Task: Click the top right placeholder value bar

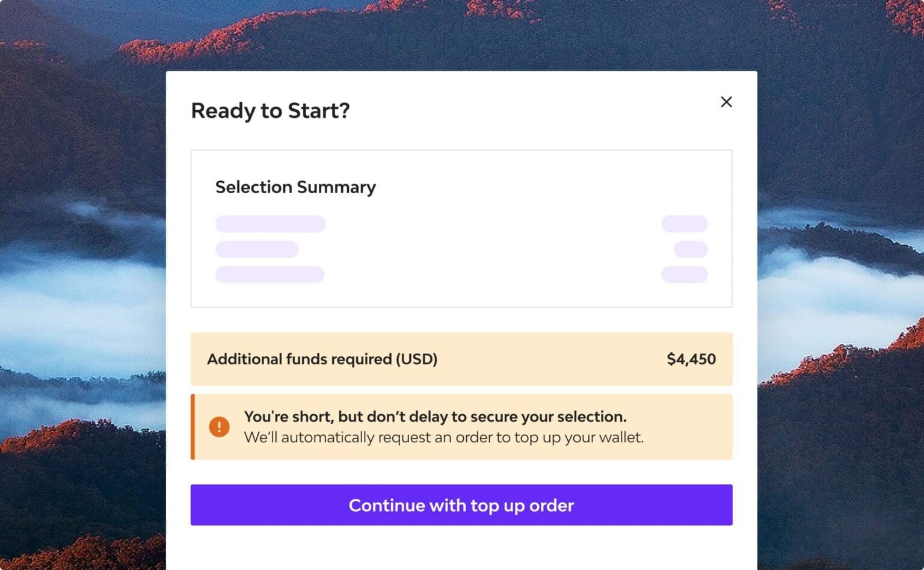Action: click(x=684, y=223)
